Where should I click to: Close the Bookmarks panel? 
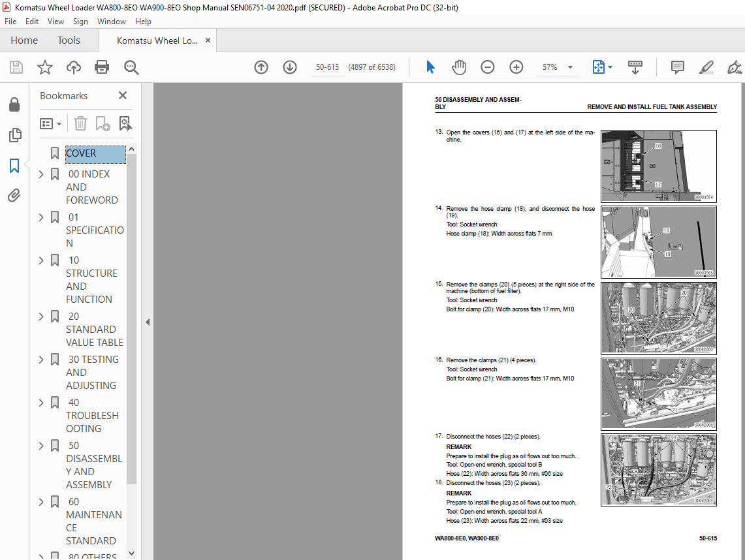pyautogui.click(x=123, y=95)
